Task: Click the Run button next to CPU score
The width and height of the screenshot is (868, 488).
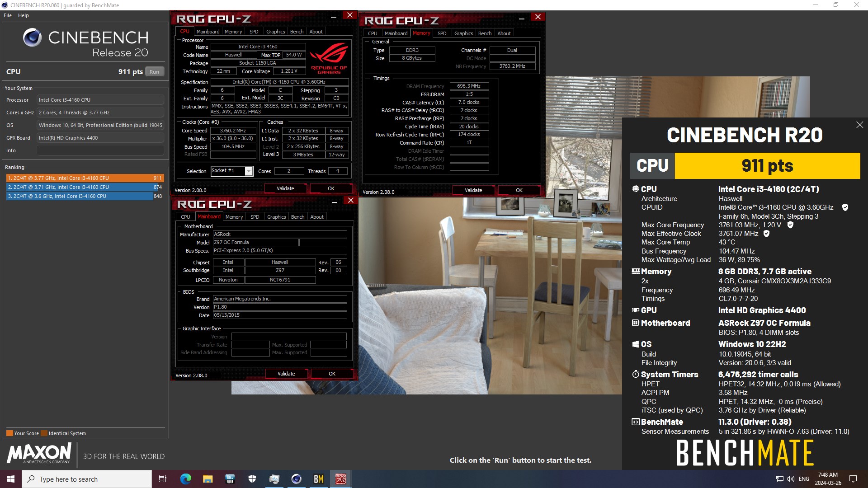Action: coord(154,71)
